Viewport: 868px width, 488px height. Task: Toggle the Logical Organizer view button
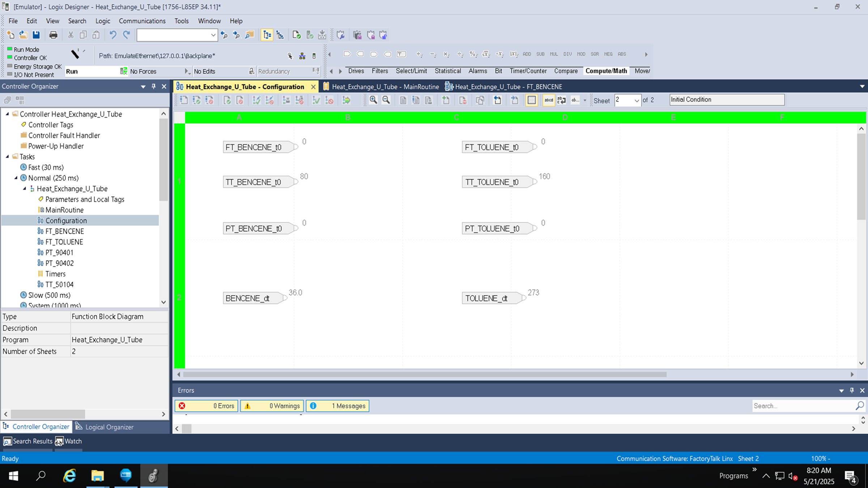tap(280, 35)
